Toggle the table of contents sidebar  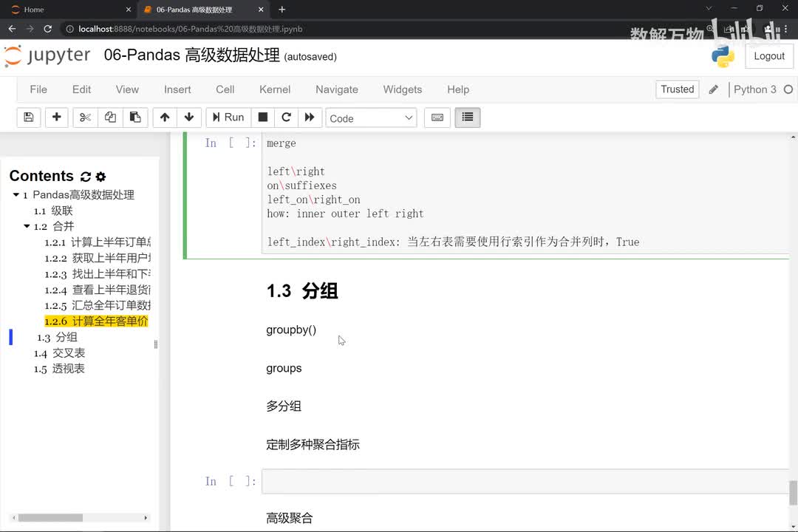pos(467,117)
